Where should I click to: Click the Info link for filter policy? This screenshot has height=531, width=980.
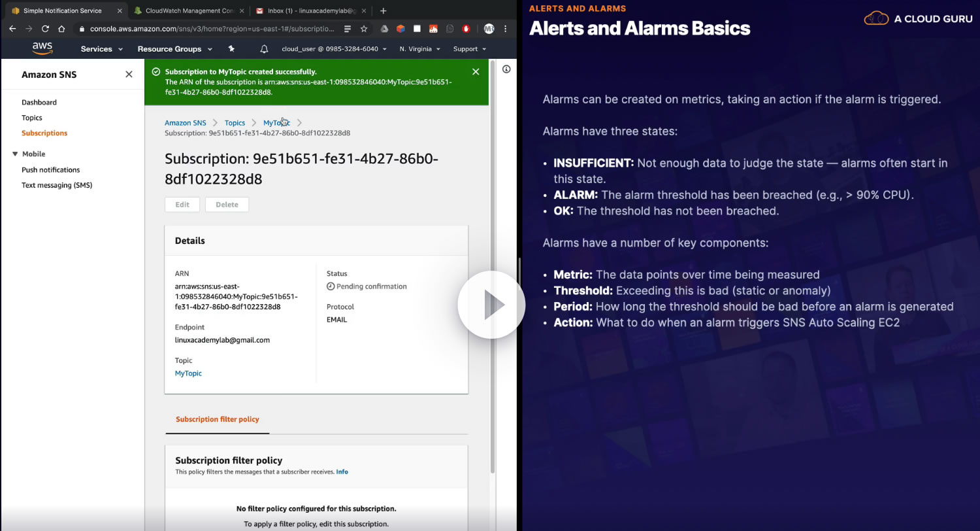point(342,471)
